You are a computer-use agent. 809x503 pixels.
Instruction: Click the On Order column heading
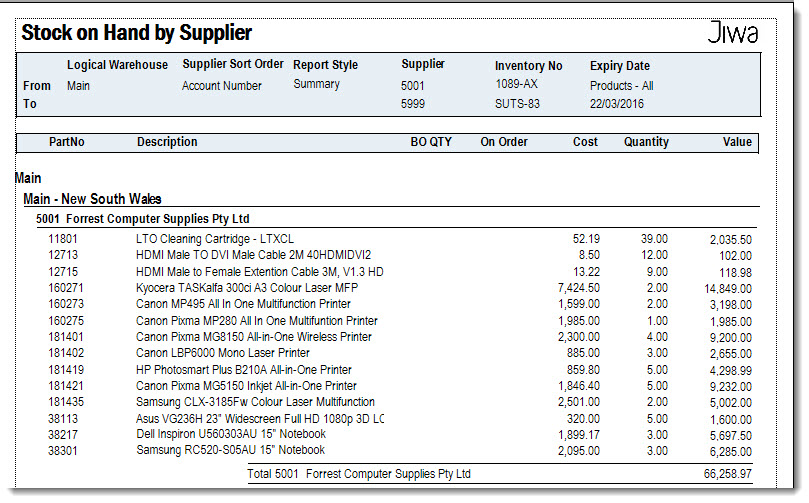[x=504, y=142]
